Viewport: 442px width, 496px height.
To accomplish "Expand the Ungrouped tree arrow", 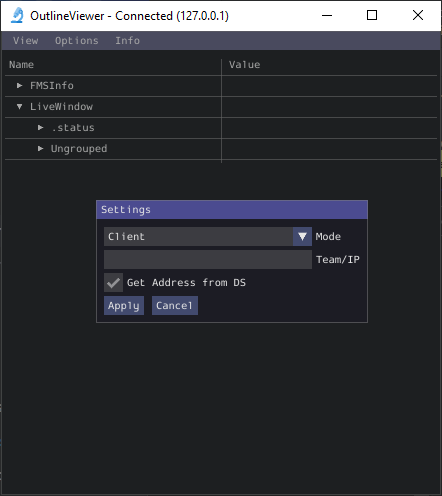I will [40, 149].
